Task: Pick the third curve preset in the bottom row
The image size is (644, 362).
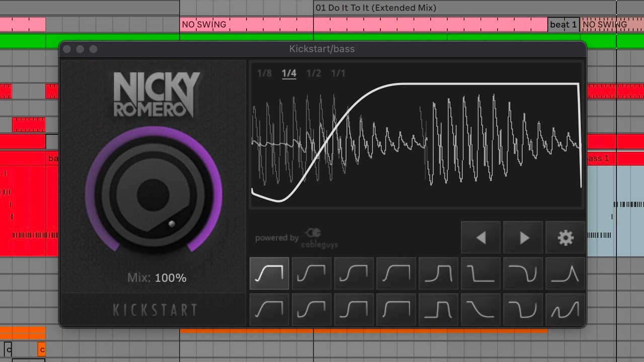Action: click(354, 309)
